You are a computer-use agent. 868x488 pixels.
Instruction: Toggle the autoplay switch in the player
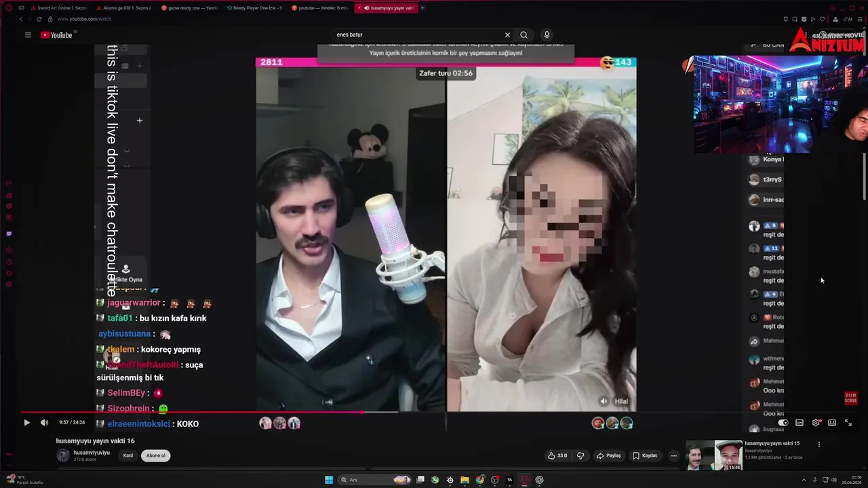(x=783, y=422)
